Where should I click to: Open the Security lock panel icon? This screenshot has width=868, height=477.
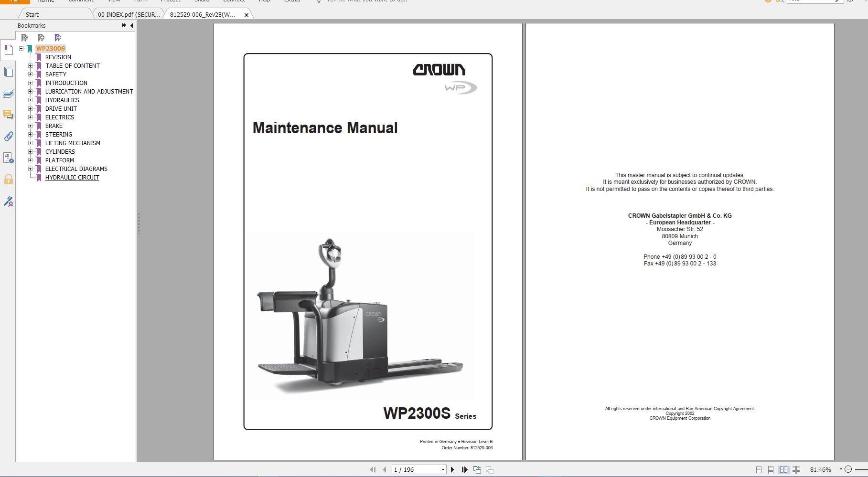point(8,180)
